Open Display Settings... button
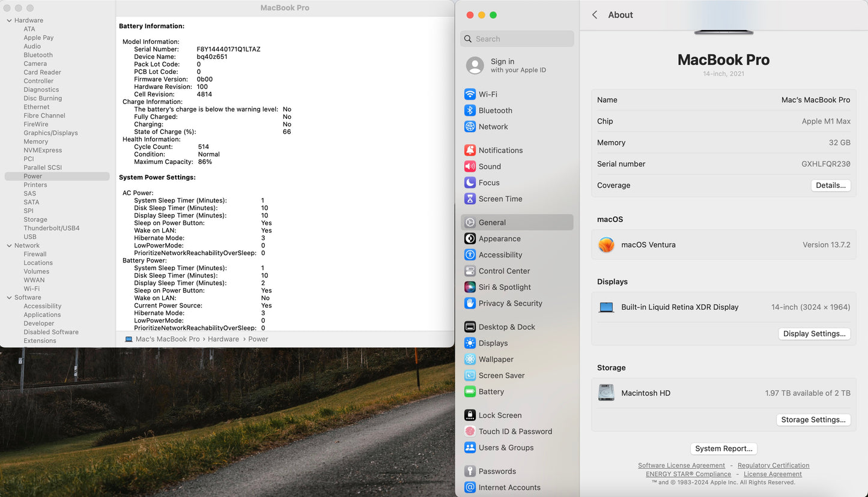Screen dimensions: 868x497 (814, 334)
